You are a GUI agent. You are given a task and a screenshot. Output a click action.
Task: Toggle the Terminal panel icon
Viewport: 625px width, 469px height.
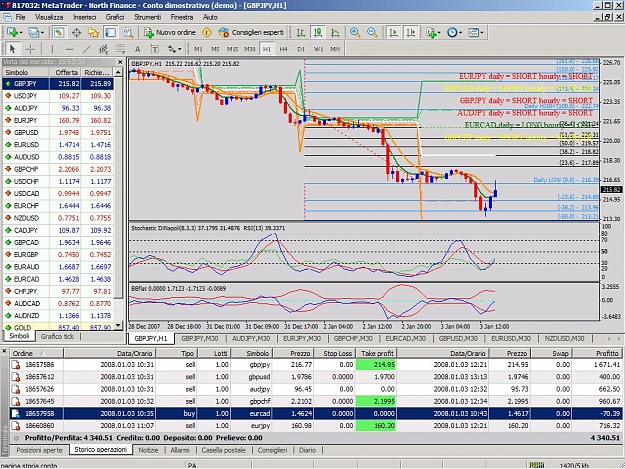[x=110, y=32]
